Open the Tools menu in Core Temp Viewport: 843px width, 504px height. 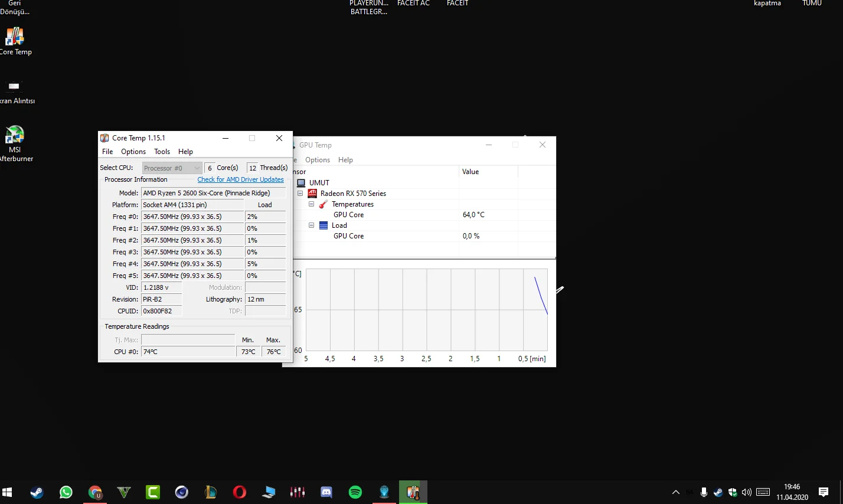coord(162,152)
